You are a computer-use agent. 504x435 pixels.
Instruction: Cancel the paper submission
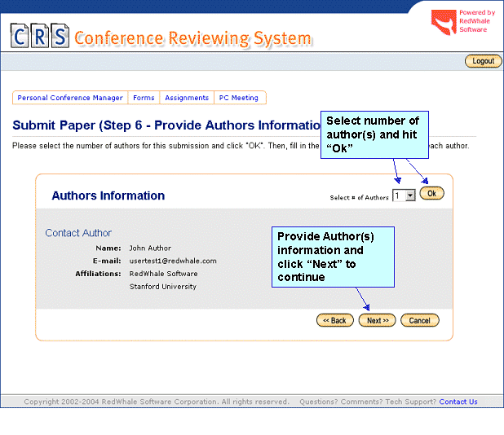click(x=420, y=320)
